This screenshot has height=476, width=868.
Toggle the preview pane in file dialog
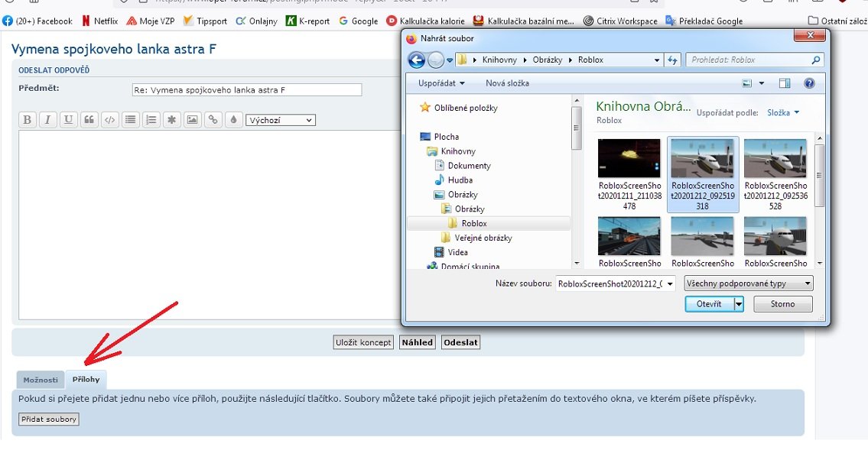[785, 83]
